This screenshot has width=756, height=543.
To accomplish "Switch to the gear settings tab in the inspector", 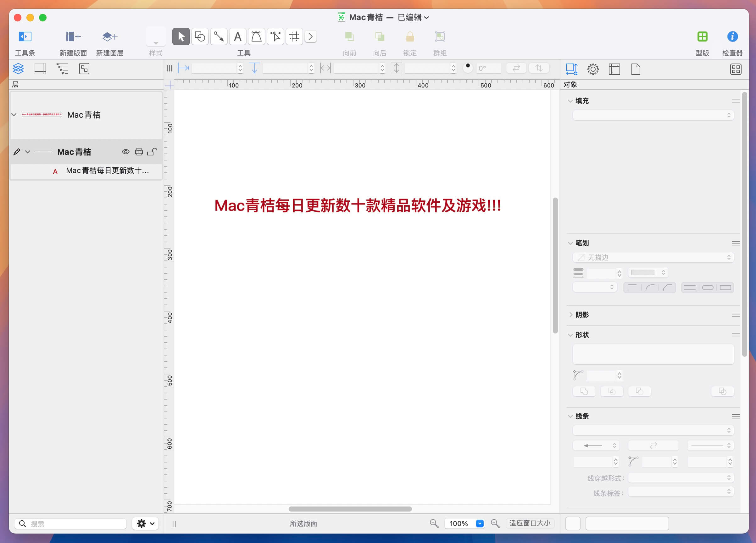I will (x=593, y=69).
